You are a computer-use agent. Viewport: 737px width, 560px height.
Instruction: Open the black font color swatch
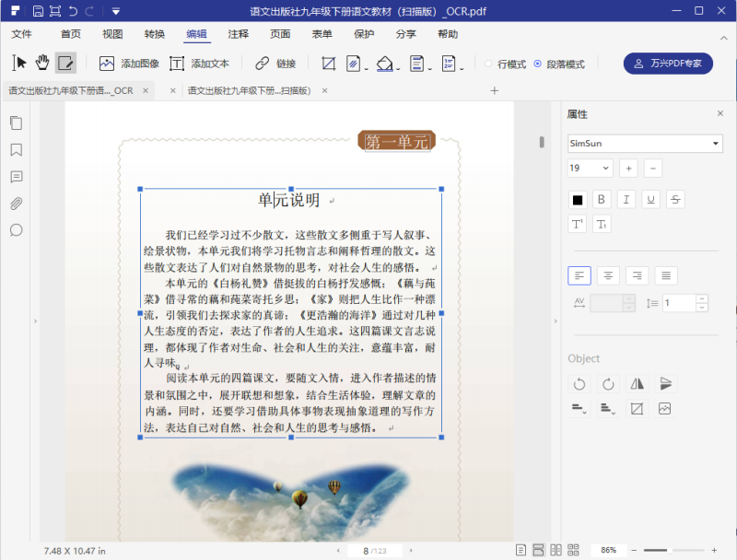578,199
